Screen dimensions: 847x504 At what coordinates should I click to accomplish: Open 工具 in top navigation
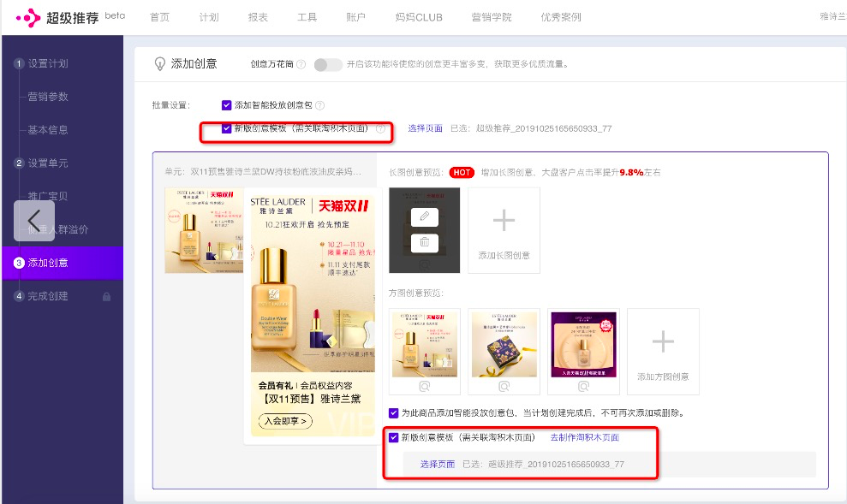coord(307,17)
